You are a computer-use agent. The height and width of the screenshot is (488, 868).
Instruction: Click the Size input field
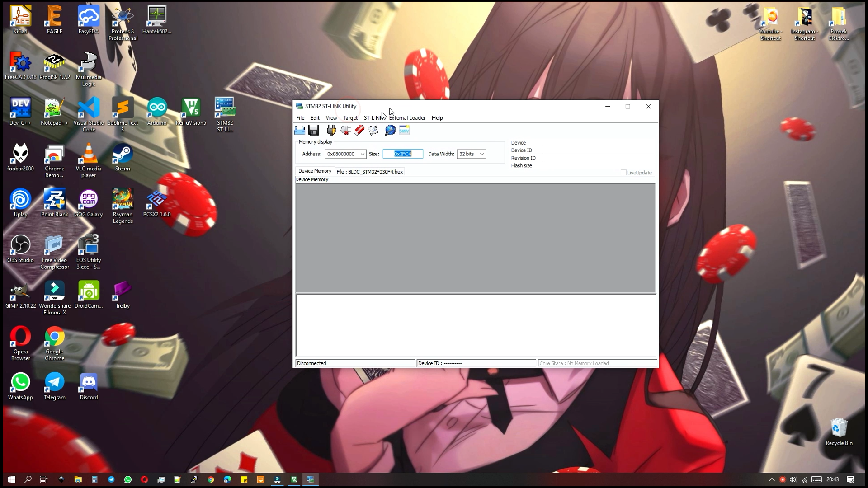tap(403, 154)
